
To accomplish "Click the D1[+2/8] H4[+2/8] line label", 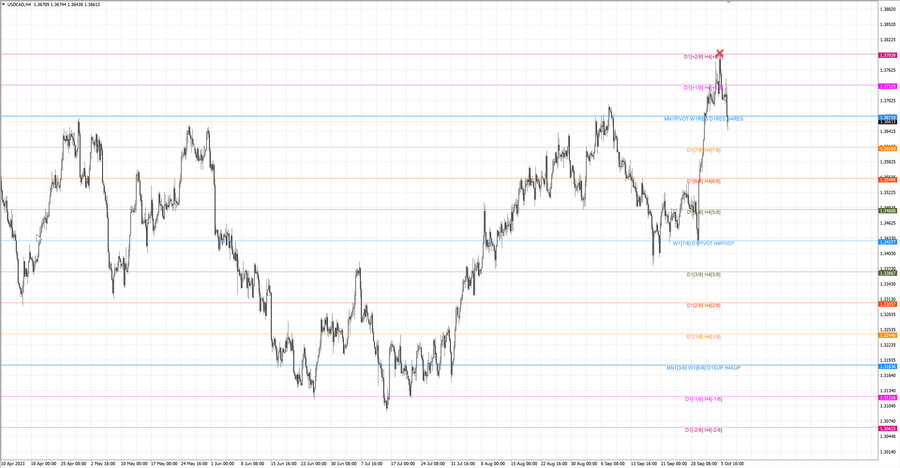I will tap(703, 56).
